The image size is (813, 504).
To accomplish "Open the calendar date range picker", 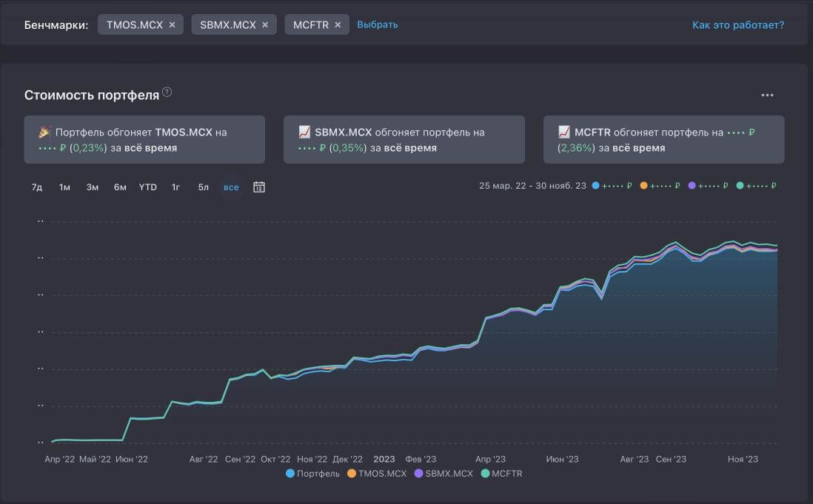I will [258, 187].
